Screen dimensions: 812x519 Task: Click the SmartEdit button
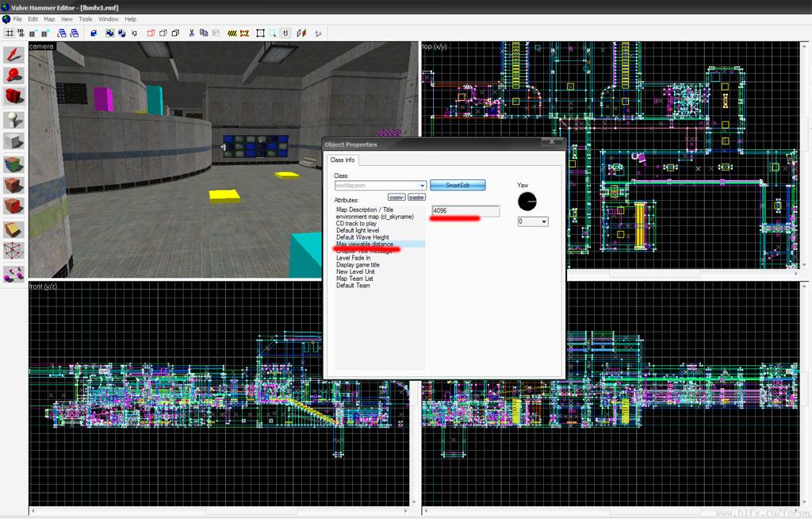pos(458,186)
